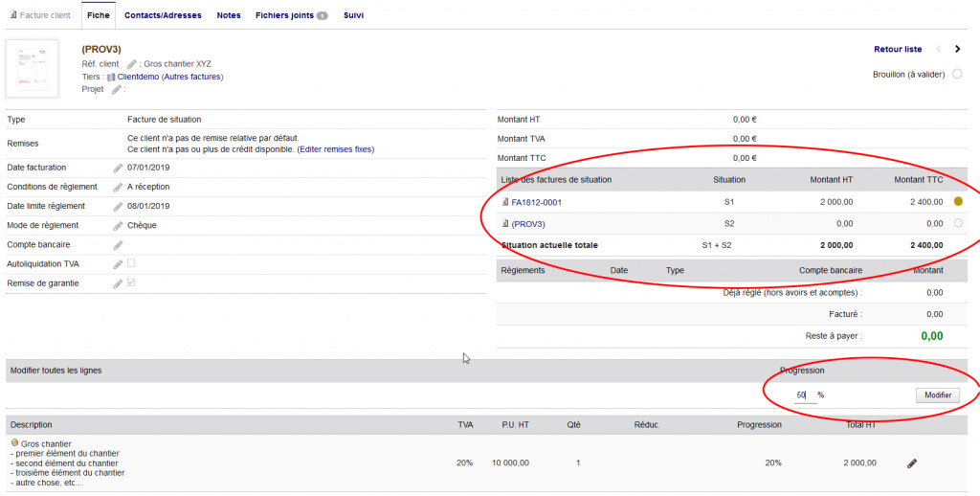Screen dimensions: 980x496
Task: Click pencil icon next to Projet
Action: [x=117, y=89]
